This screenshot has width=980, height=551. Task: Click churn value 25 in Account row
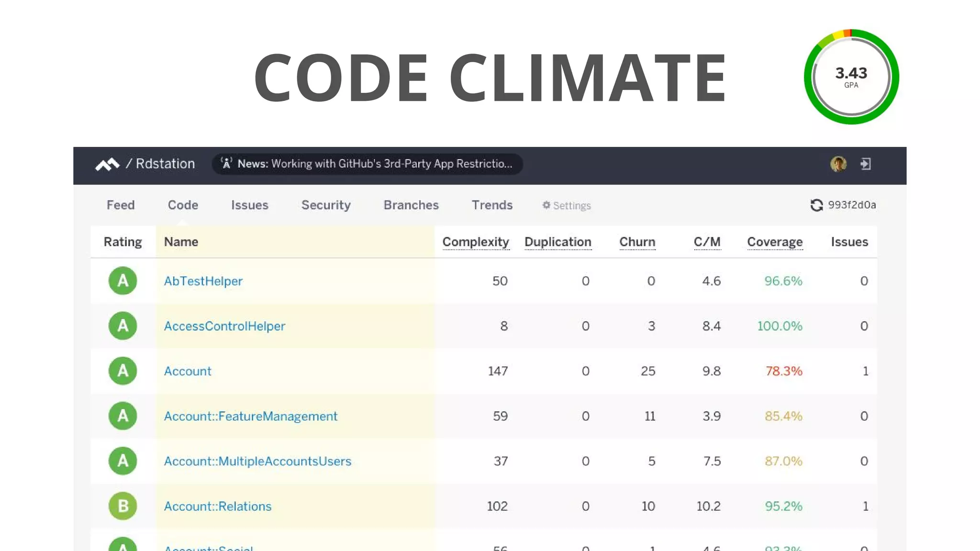[648, 371]
